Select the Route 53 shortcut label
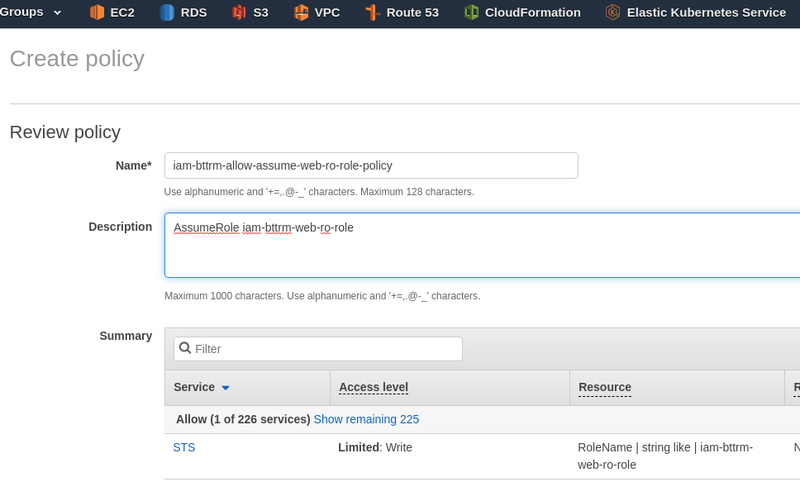 [x=412, y=12]
